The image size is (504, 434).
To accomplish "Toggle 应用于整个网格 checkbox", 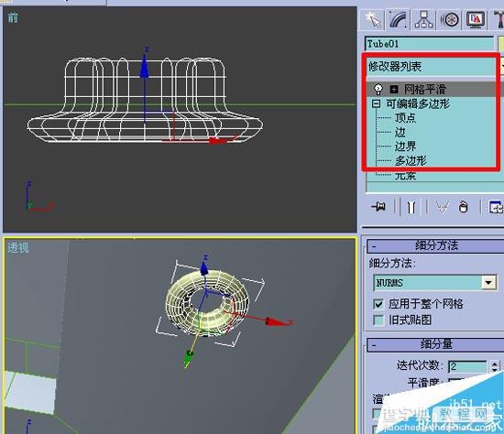I will [x=378, y=304].
